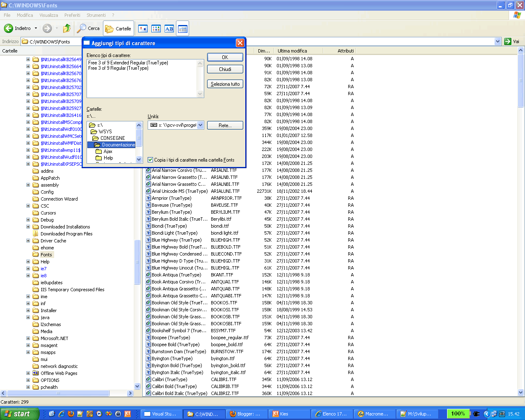Open the ? help menu
This screenshot has height=420, width=525.
click(113, 15)
